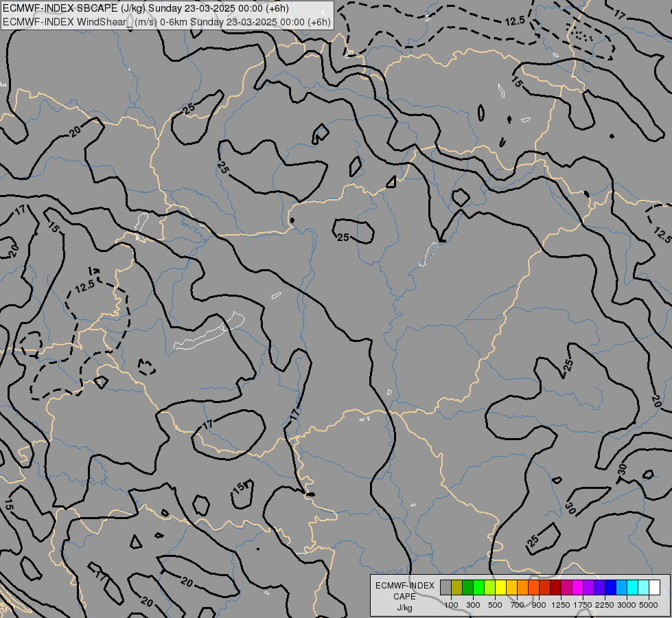Click the WindShear 0-6km title line
The height and width of the screenshot is (618, 672).
[167, 22]
